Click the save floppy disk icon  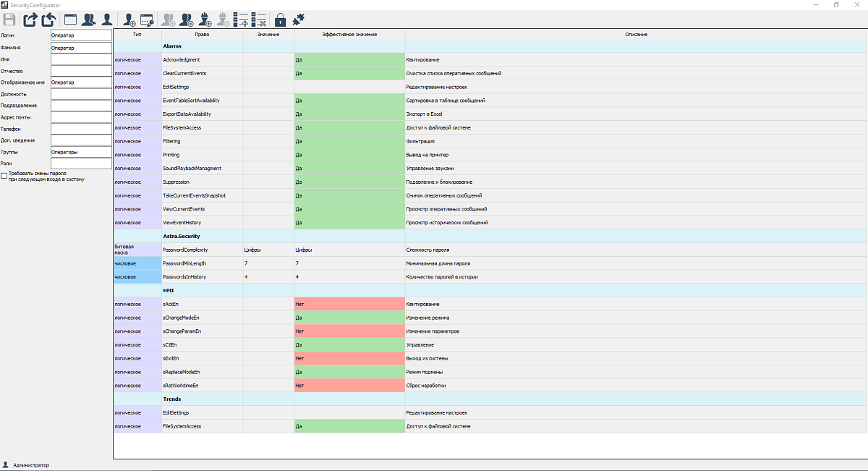pyautogui.click(x=9, y=20)
